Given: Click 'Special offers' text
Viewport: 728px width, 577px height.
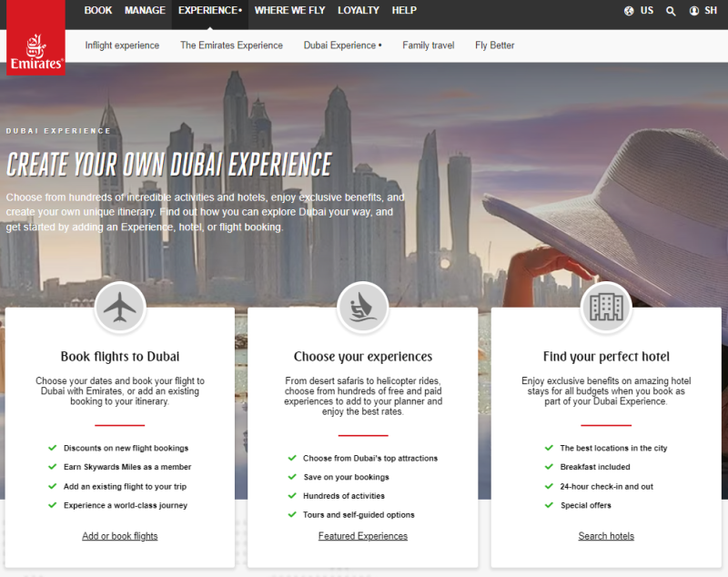Looking at the screenshot, I should tap(585, 505).
